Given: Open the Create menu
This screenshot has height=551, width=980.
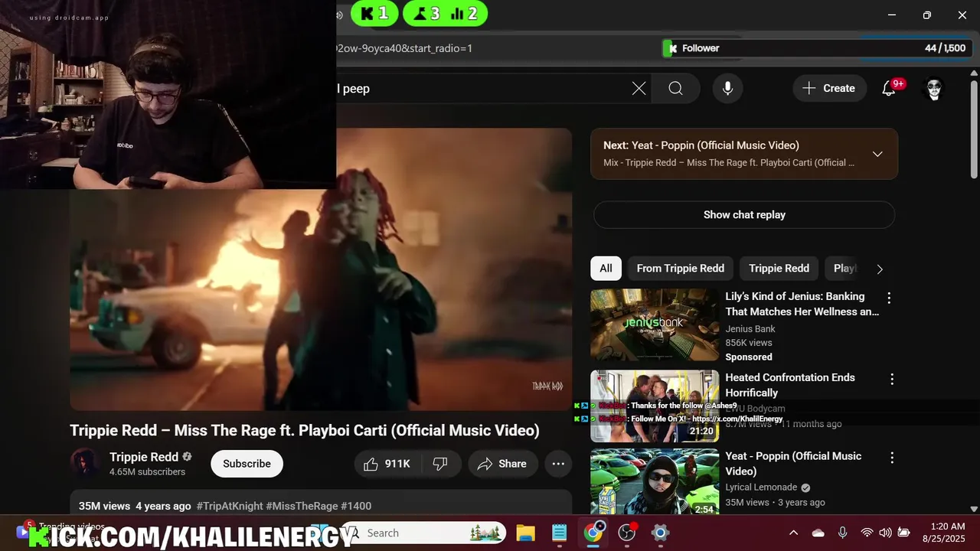Looking at the screenshot, I should pyautogui.click(x=829, y=89).
